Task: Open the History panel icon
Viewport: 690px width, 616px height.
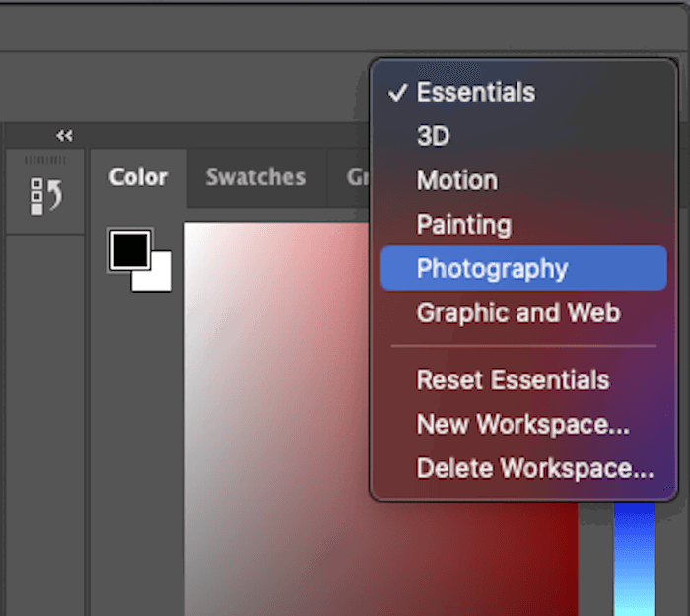Action: coord(45,196)
